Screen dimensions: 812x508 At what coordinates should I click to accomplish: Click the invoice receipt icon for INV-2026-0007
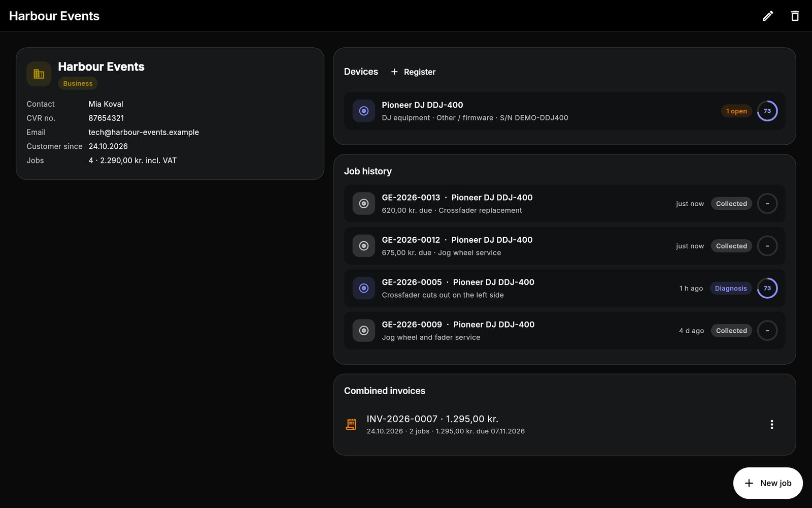351,425
